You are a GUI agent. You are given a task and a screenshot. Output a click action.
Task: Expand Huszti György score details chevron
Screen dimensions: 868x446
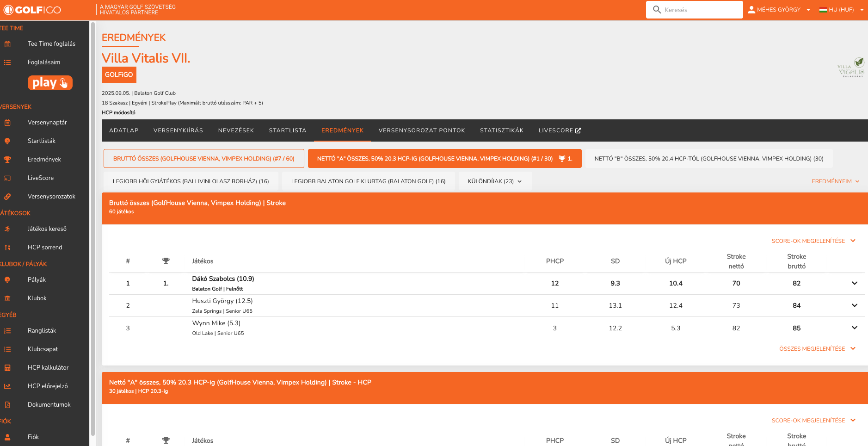(x=854, y=305)
